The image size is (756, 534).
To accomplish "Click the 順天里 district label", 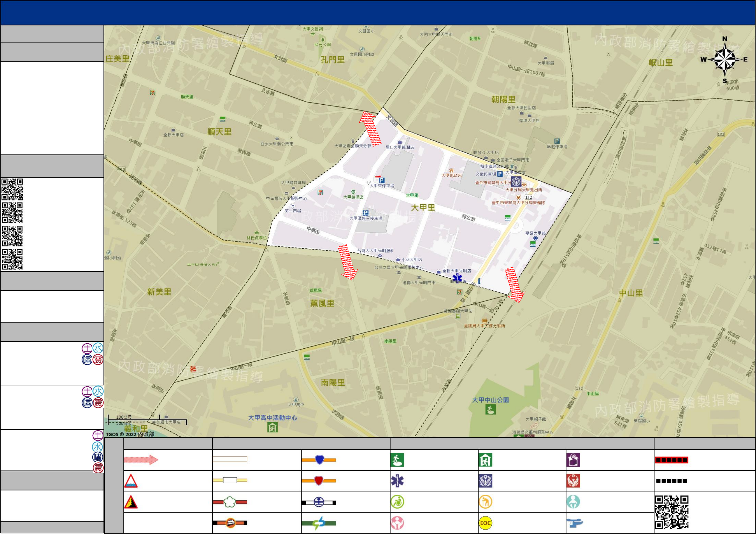I will point(220,132).
